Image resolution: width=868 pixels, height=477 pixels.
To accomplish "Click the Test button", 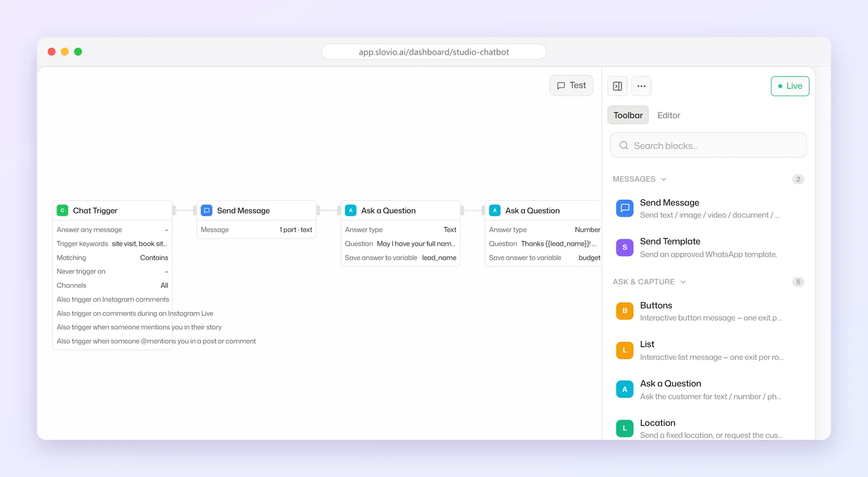I will [x=571, y=86].
